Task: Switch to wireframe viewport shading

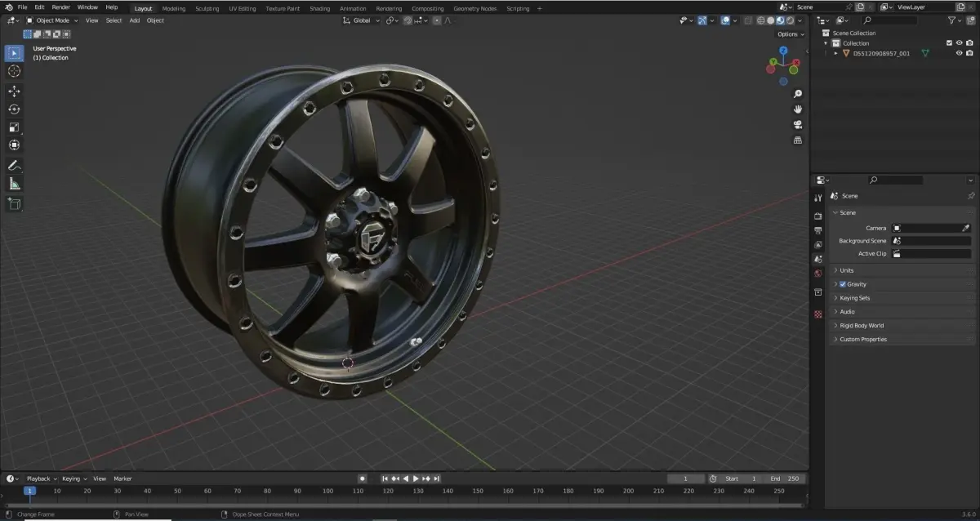Action: 760,20
